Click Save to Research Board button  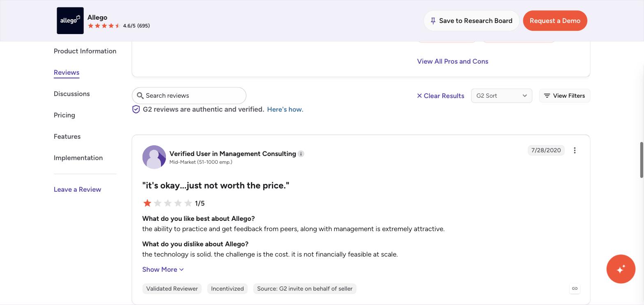point(471,21)
